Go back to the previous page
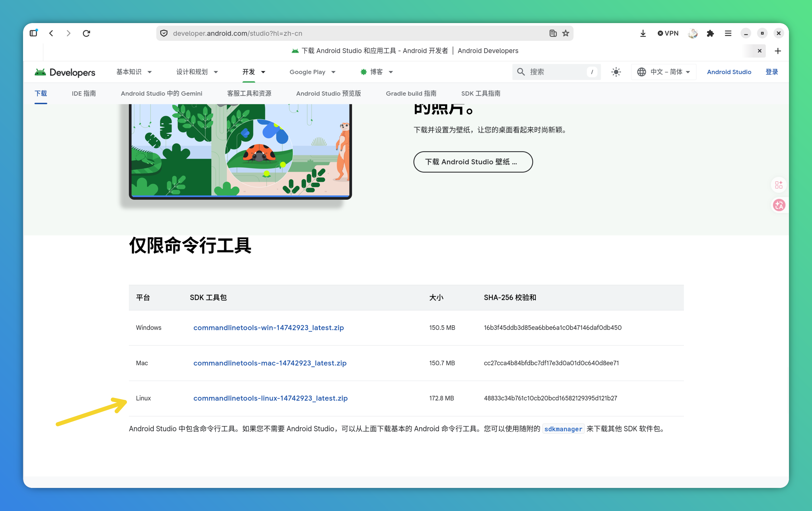 [x=51, y=33]
